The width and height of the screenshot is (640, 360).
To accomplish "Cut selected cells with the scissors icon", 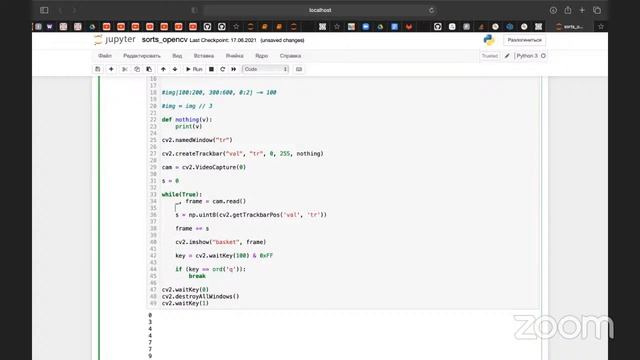I will tap(125, 69).
